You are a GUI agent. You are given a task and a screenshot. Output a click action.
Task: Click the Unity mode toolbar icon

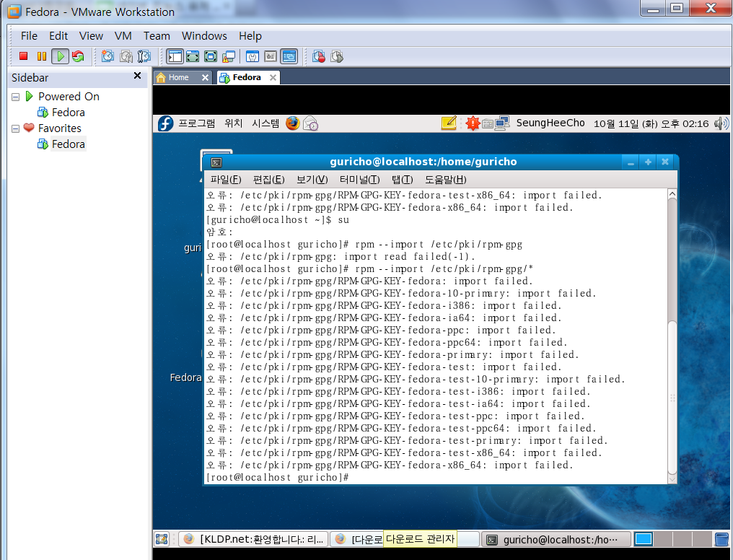tap(229, 56)
